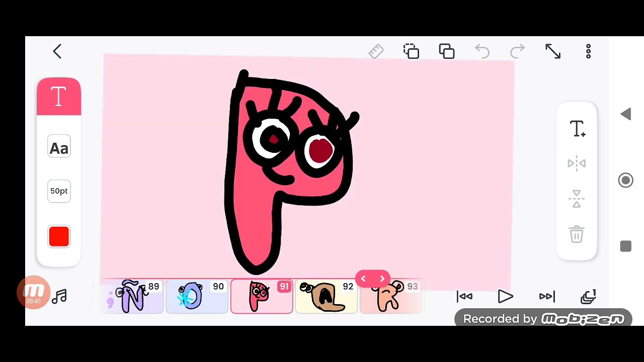644x362 pixels.
Task: Select the ruler tool icon
Action: click(x=376, y=51)
